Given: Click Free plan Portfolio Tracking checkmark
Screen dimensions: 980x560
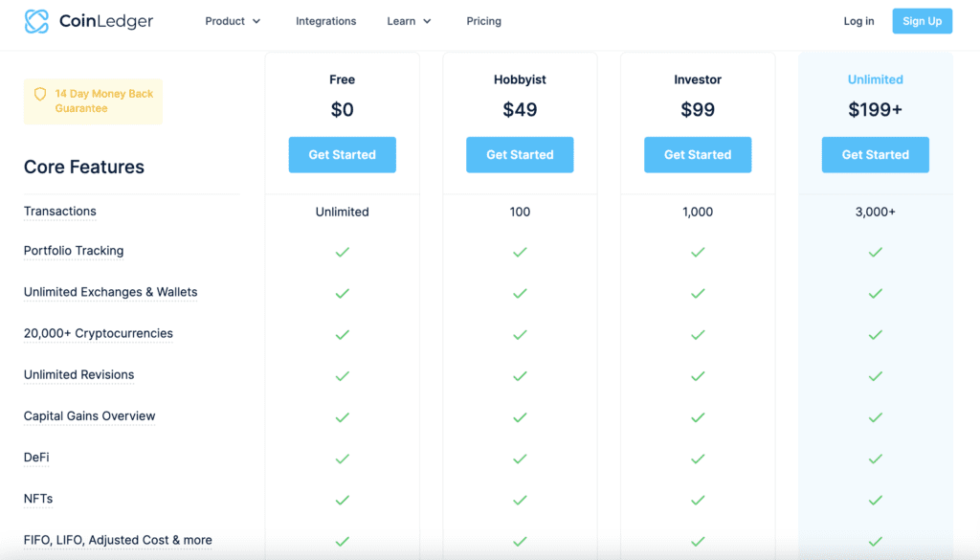Looking at the screenshot, I should click(x=342, y=252).
